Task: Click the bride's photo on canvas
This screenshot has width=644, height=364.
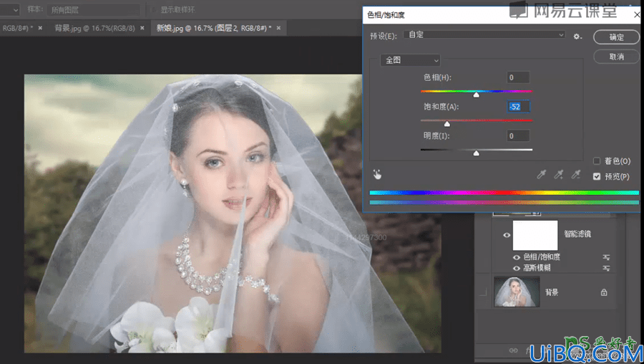Action: (233, 214)
